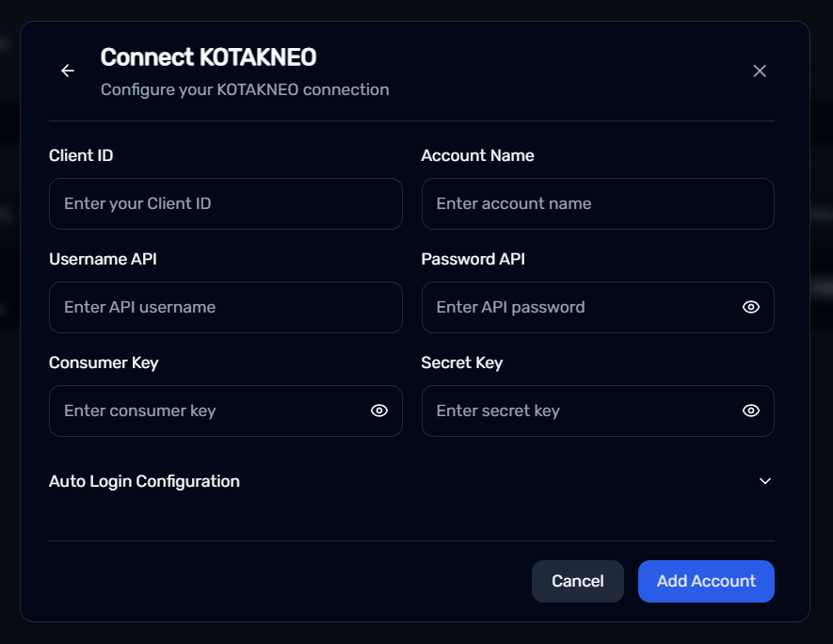Show the API password with eye icon

coord(751,307)
